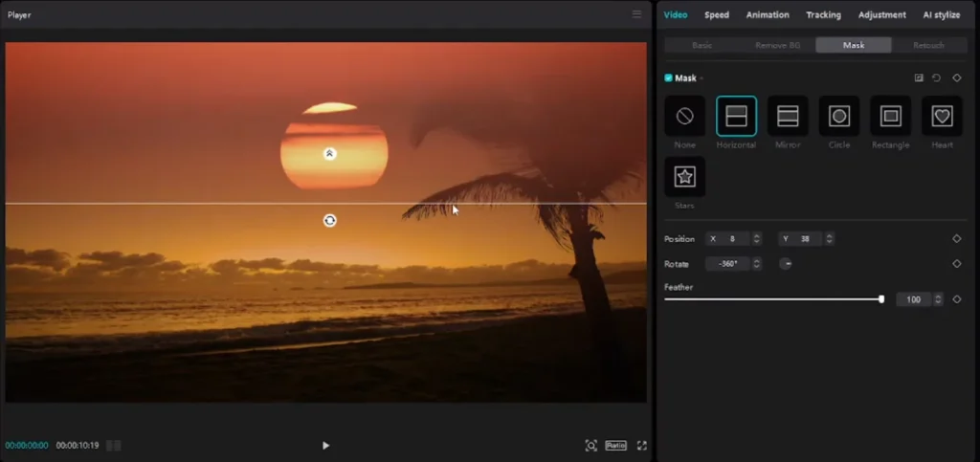Click the duration text 00:00:10:19
980x462 pixels.
(x=78, y=445)
